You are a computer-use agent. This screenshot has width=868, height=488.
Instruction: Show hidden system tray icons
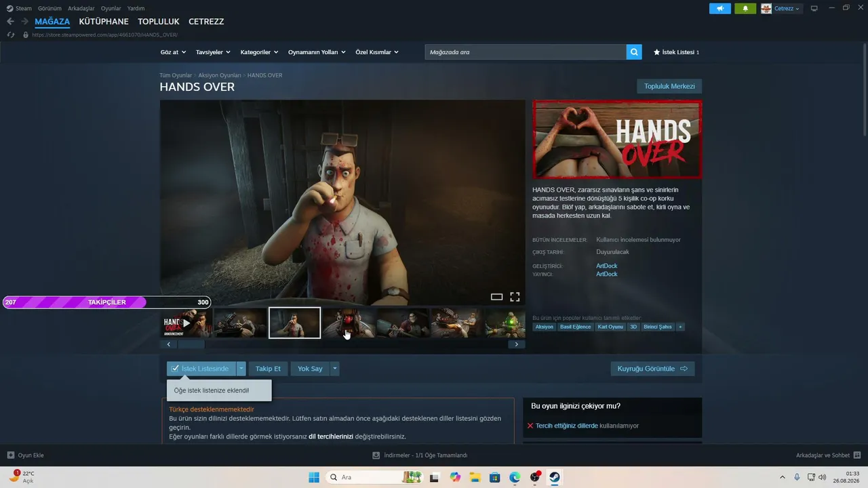782,477
